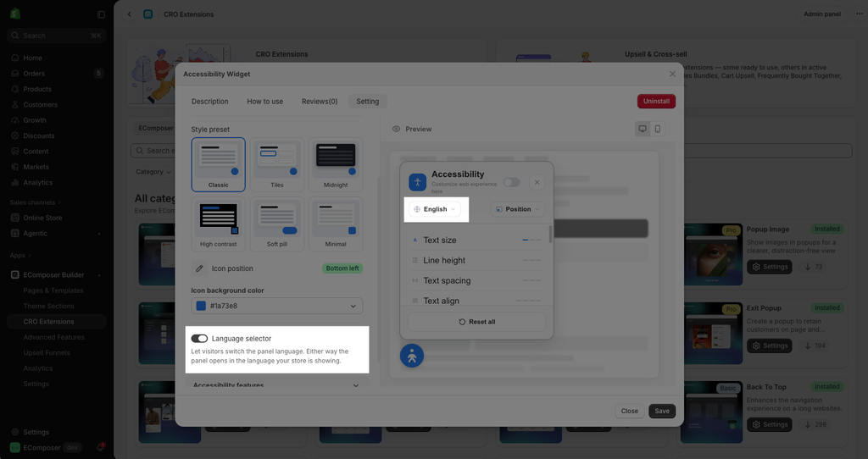This screenshot has height=459, width=868.
Task: Open Products in the sidebar
Action: coord(37,88)
